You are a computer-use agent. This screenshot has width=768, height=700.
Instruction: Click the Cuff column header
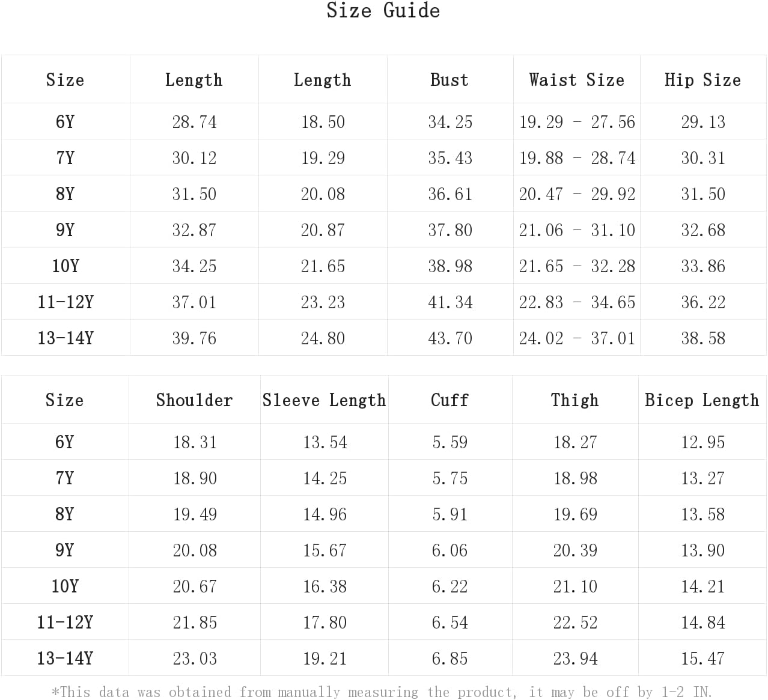(x=450, y=400)
